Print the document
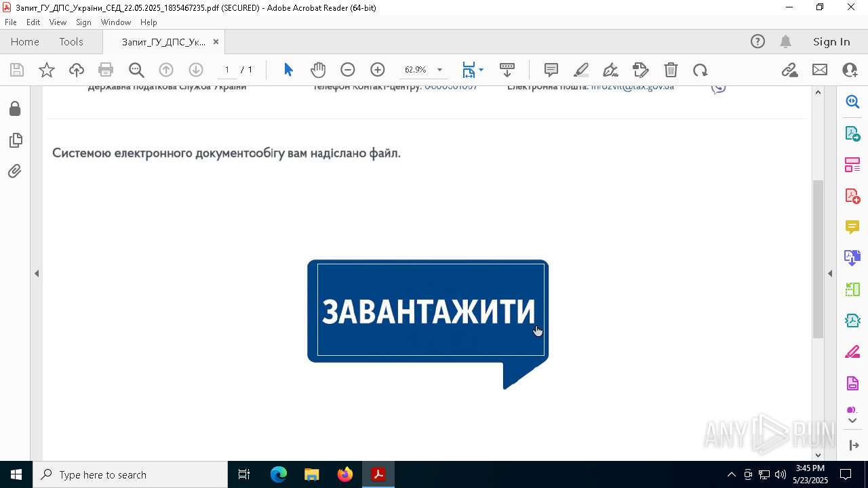Image resolution: width=868 pixels, height=488 pixels. (x=106, y=70)
